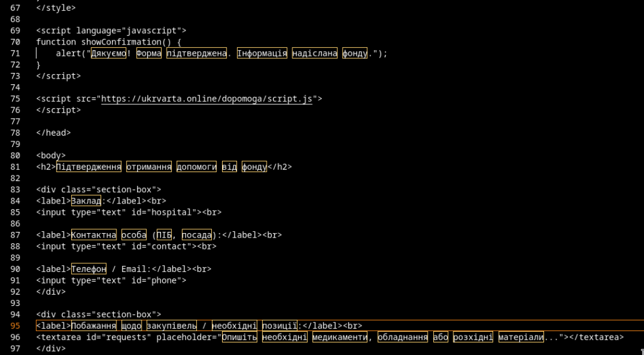Image resolution: width=644 pixels, height=355 pixels.
Task: Click the <script language="javascript"> tag
Action: [111, 31]
